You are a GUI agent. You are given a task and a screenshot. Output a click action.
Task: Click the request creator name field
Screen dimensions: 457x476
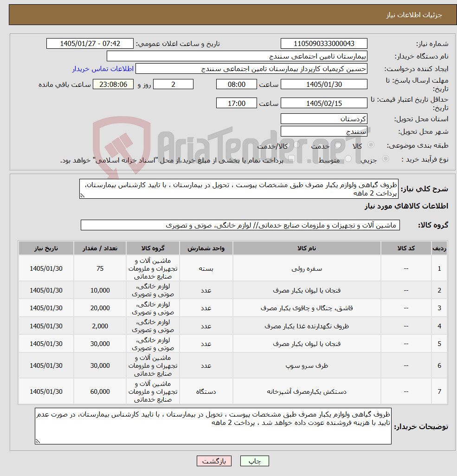click(251, 69)
